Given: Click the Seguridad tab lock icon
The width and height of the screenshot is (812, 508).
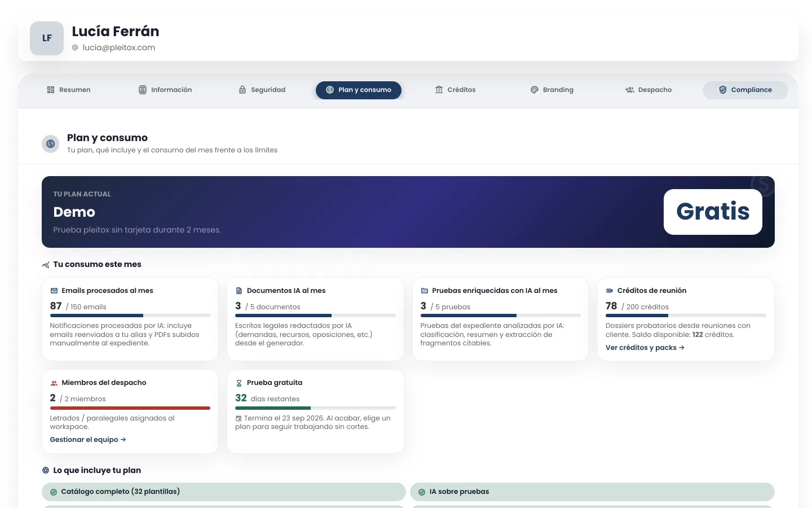Looking at the screenshot, I should click(242, 90).
